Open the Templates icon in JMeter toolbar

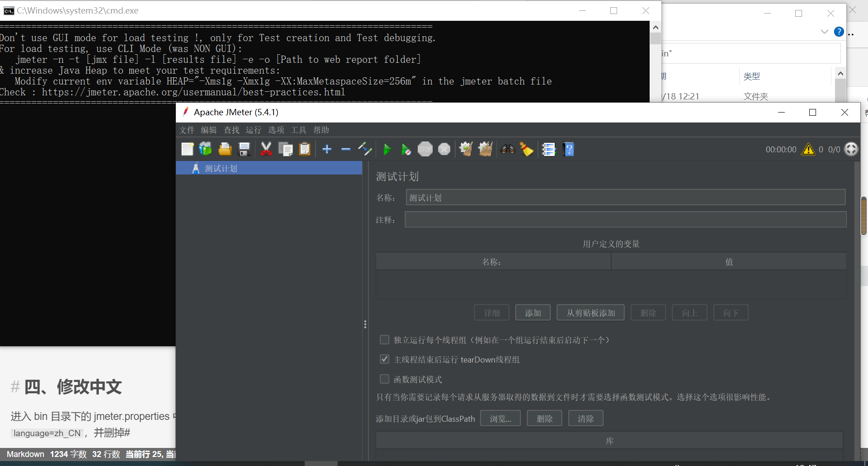pos(206,149)
